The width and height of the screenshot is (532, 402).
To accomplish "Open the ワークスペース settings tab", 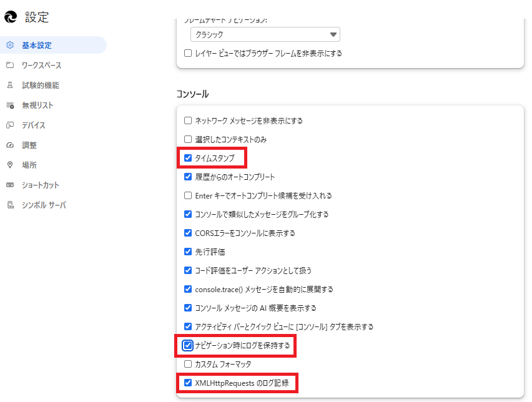I will (41, 66).
